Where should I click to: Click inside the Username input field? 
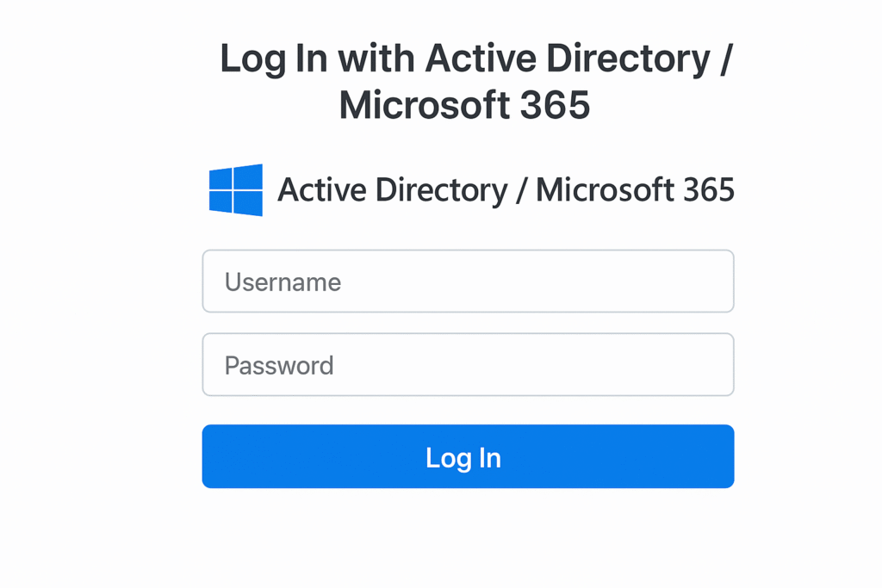click(468, 281)
